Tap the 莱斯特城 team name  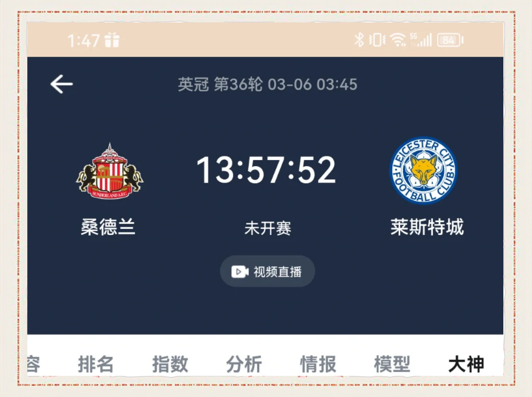(x=427, y=227)
